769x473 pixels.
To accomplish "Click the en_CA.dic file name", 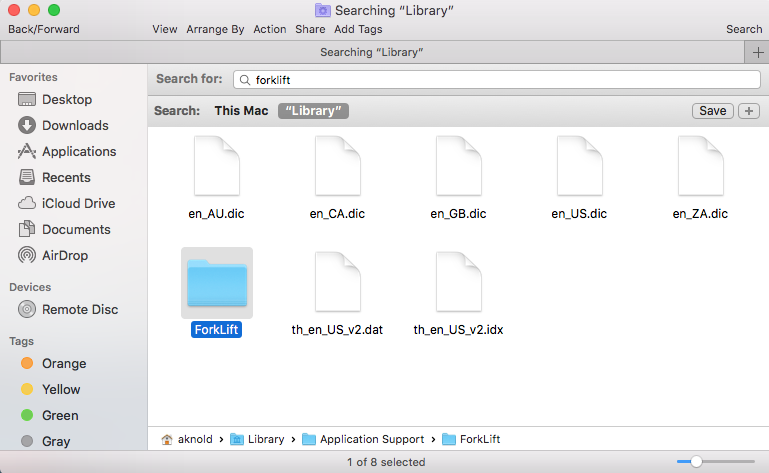I will (x=337, y=214).
